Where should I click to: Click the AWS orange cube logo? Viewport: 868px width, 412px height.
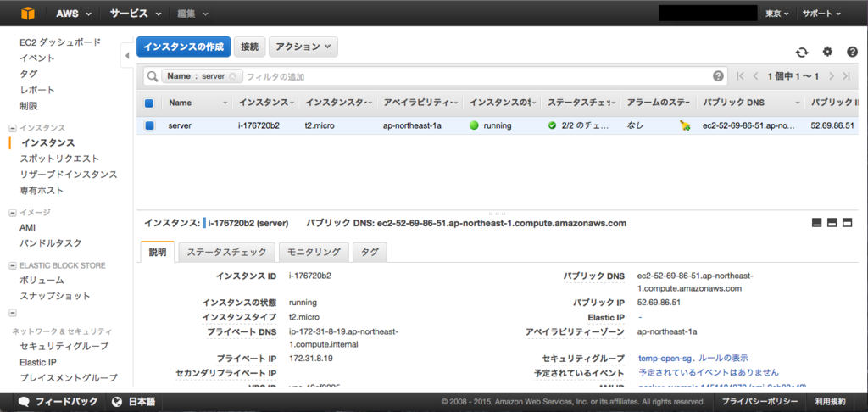(28, 14)
